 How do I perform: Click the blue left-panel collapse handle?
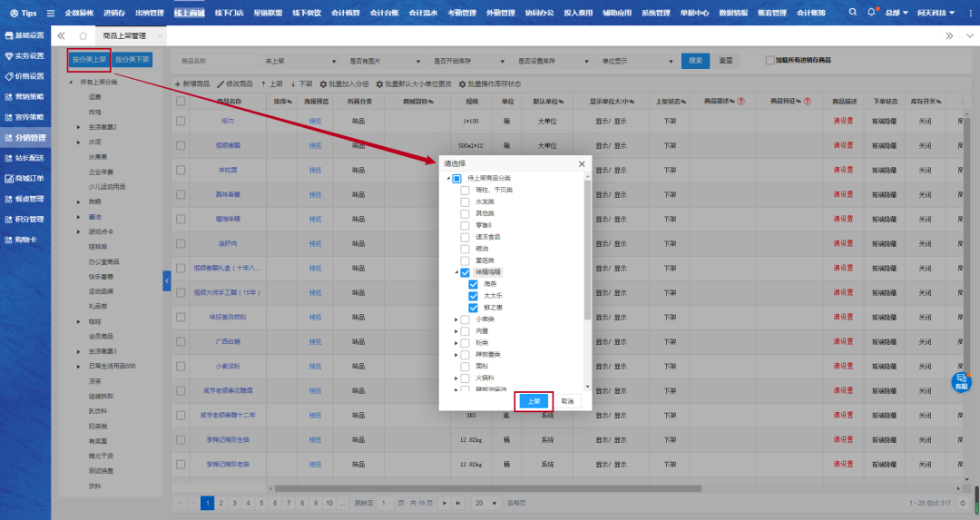click(x=167, y=281)
